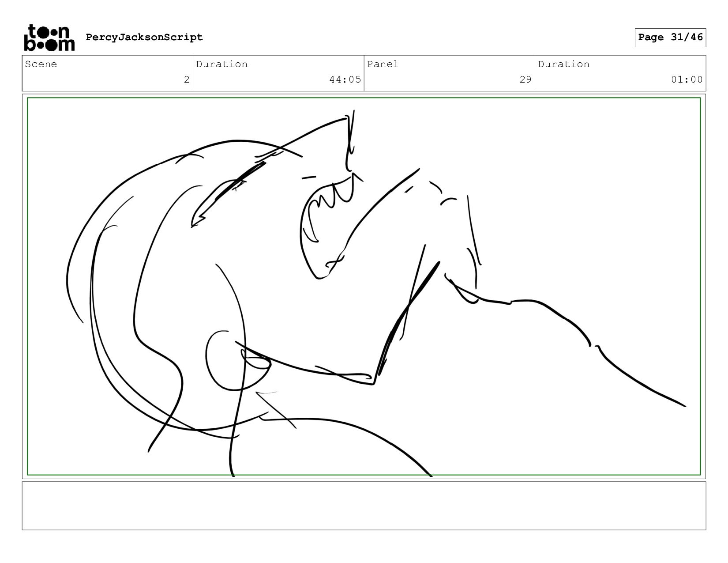
Task: Click the scene duration value '44:05'
Action: click(x=345, y=79)
